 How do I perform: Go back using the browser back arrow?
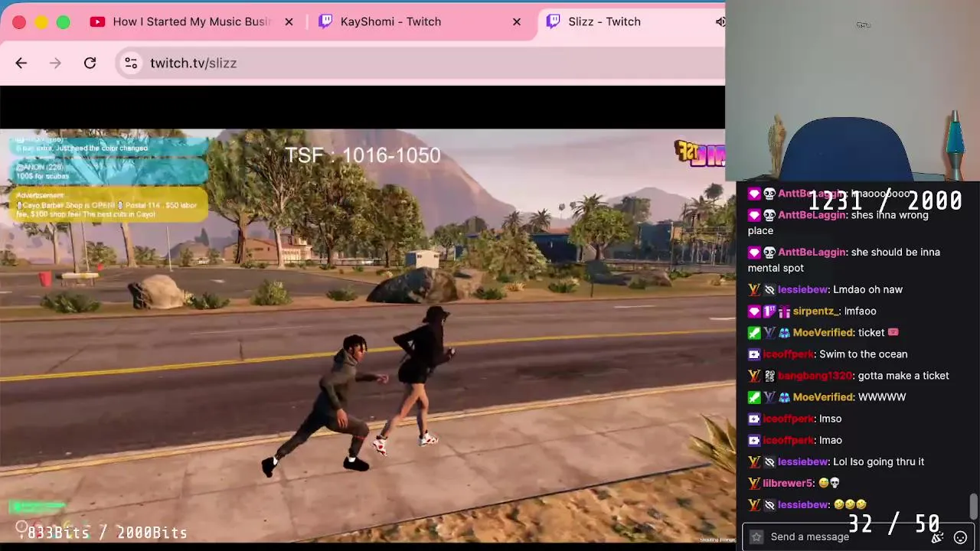(21, 63)
